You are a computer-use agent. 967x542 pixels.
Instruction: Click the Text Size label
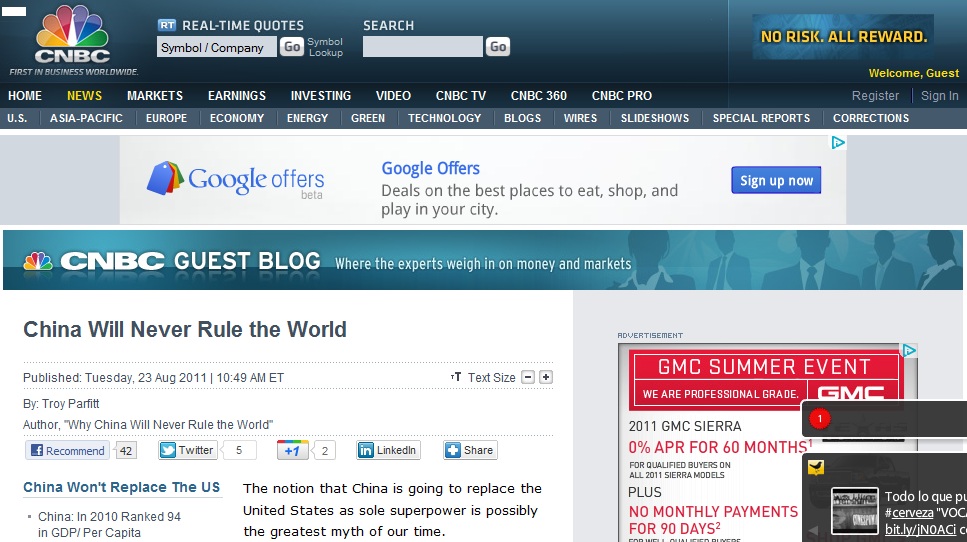pyautogui.click(x=491, y=377)
